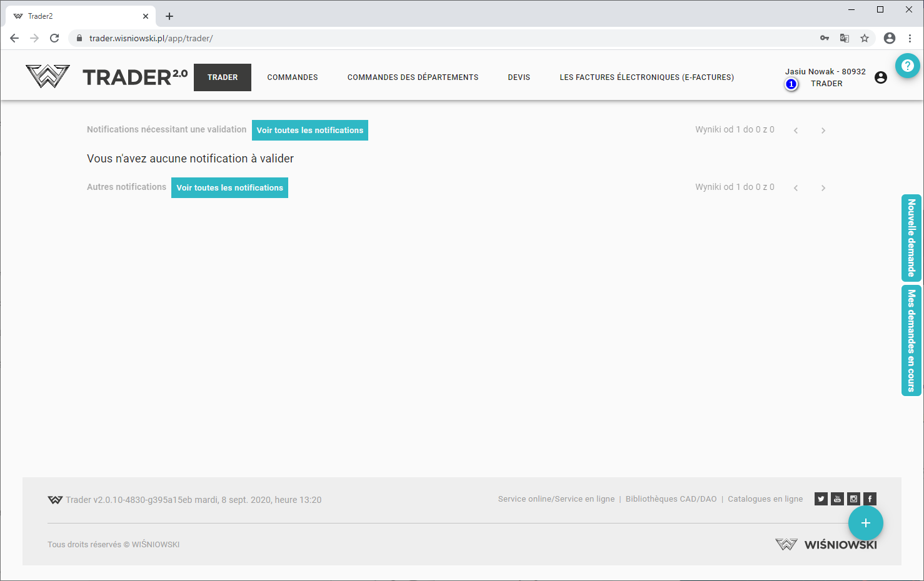
Task: Open the Instagram social icon in footer
Action: click(853, 499)
